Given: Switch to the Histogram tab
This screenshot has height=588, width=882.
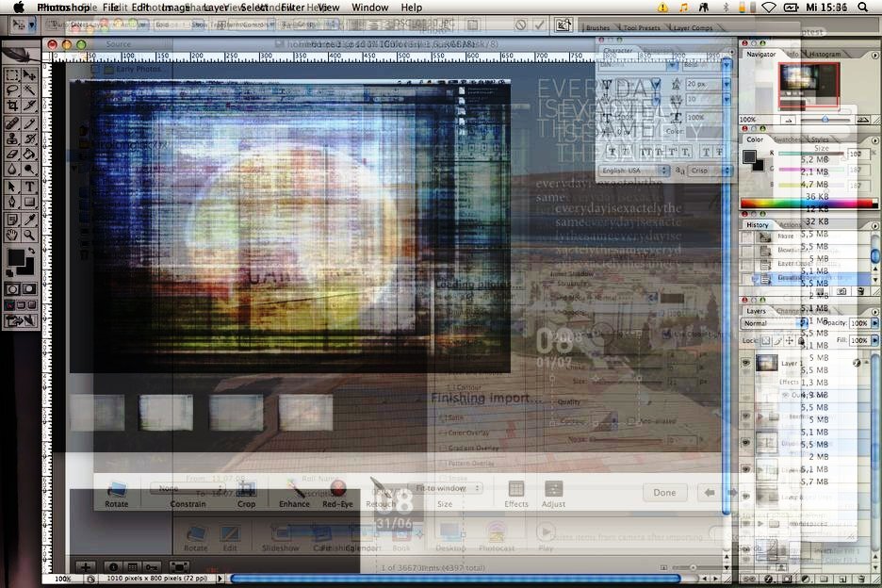Looking at the screenshot, I should click(x=825, y=55).
